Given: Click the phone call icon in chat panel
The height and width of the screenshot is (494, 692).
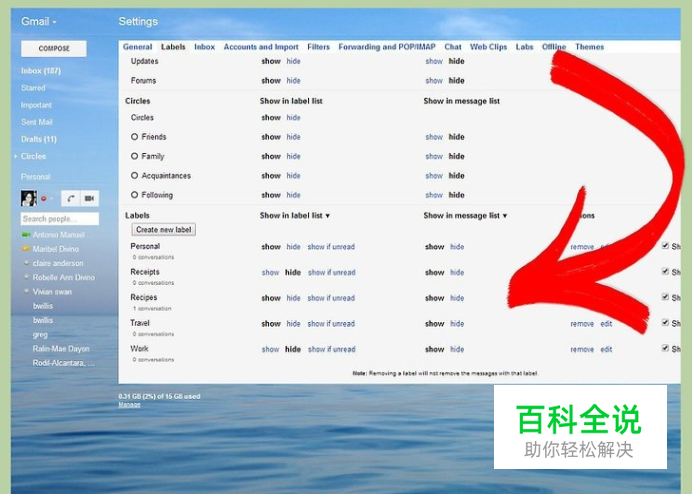Looking at the screenshot, I should click(71, 199).
